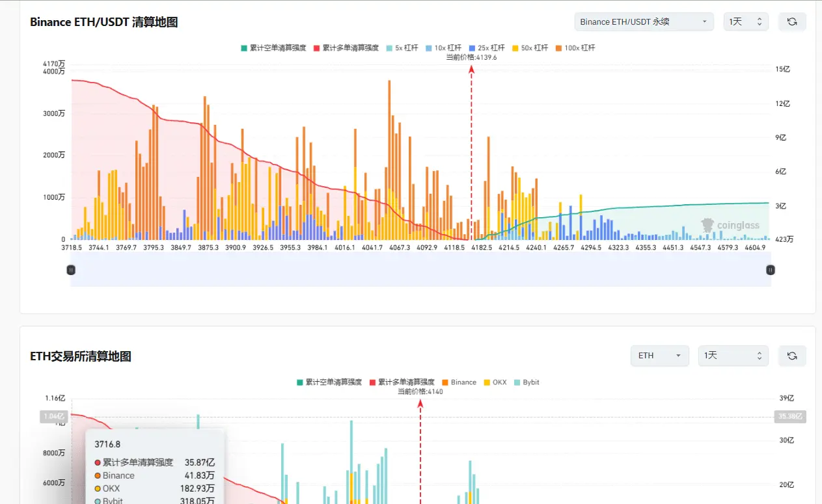Viewport: 822px width, 504px height.
Task: Click the 35.38亿 axis marker
Action: [790, 417]
